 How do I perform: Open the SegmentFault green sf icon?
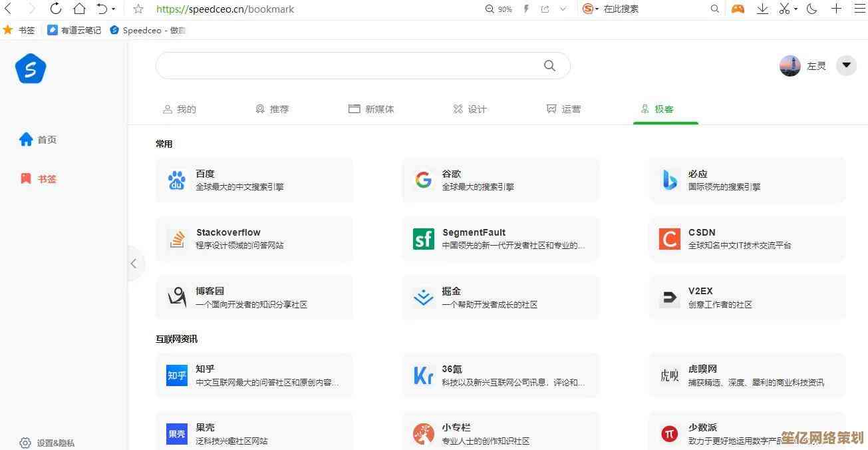click(423, 239)
